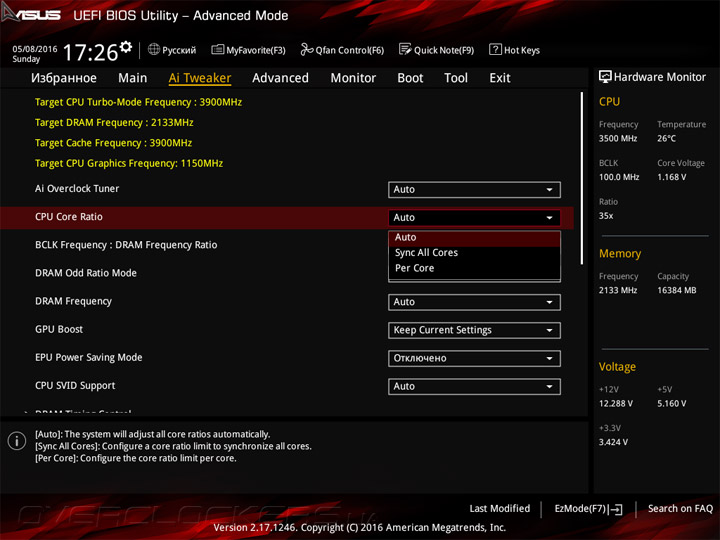Click the settings list scrollbar

[582, 178]
